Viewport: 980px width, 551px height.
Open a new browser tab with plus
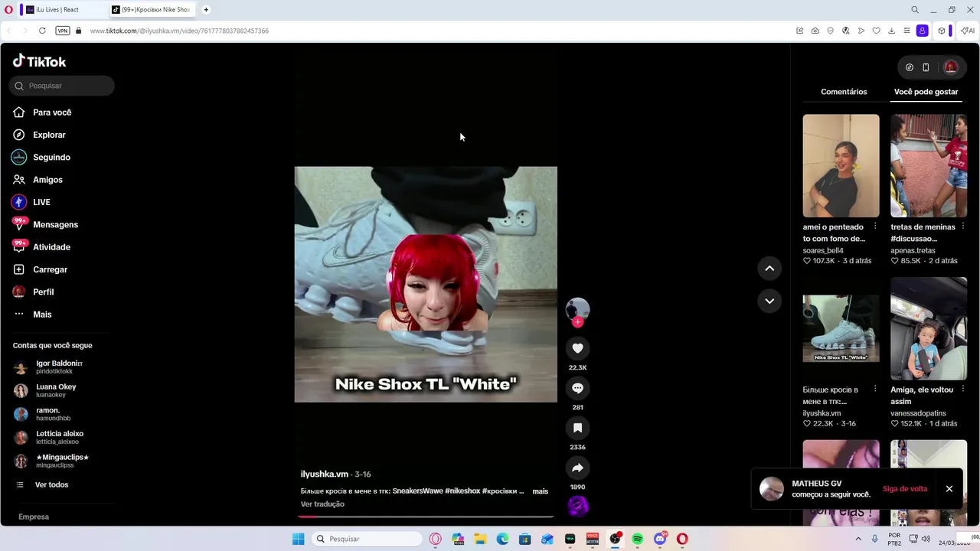click(206, 10)
